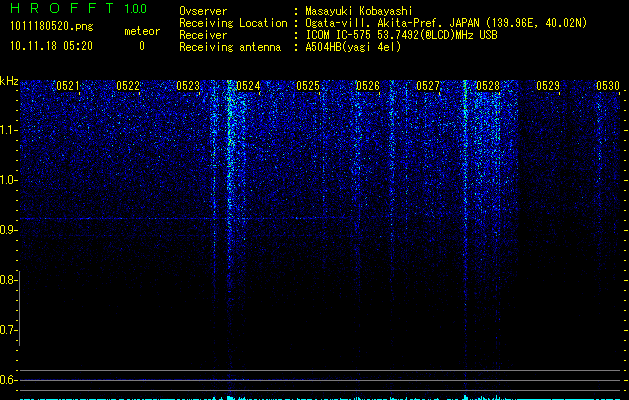Click the 0.9 kHz axis label
Screen dimensions: 629x400
(x=9, y=230)
